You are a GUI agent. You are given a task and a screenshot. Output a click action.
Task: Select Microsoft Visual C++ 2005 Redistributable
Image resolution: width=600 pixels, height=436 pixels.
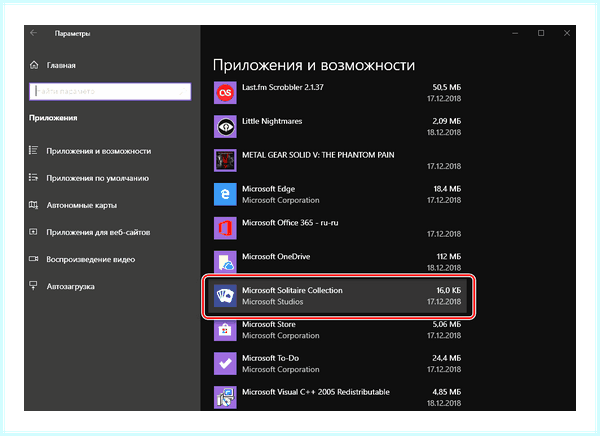(316, 392)
